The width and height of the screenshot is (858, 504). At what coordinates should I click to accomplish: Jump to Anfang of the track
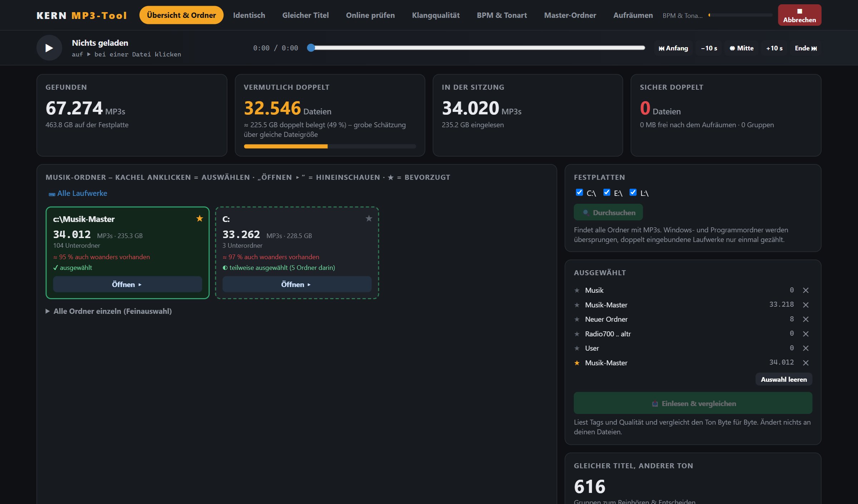click(x=673, y=48)
